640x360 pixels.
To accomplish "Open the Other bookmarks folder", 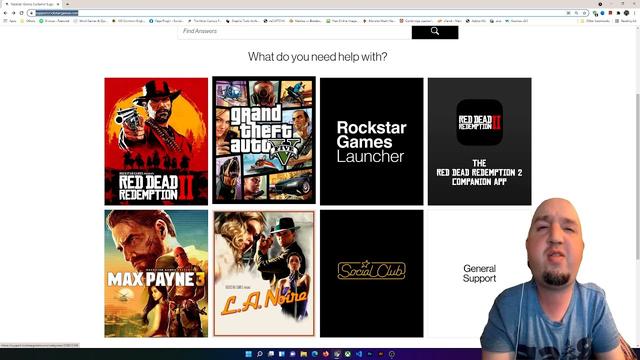I will pos(595,21).
